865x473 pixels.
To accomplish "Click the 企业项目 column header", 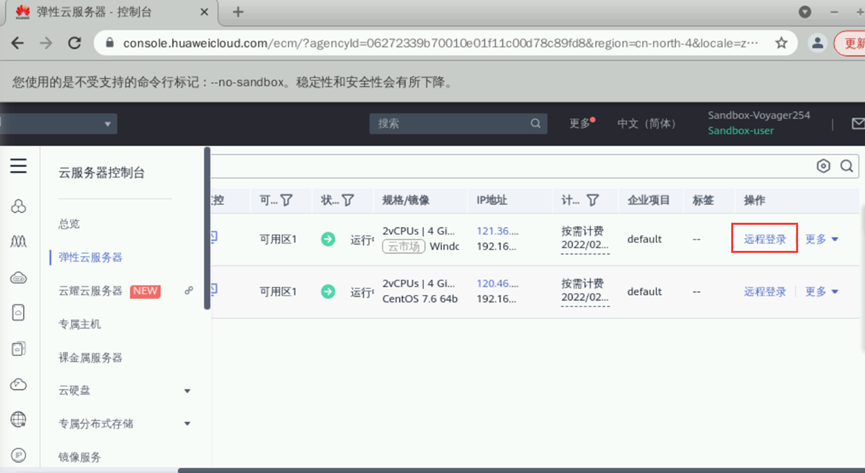I will (648, 200).
